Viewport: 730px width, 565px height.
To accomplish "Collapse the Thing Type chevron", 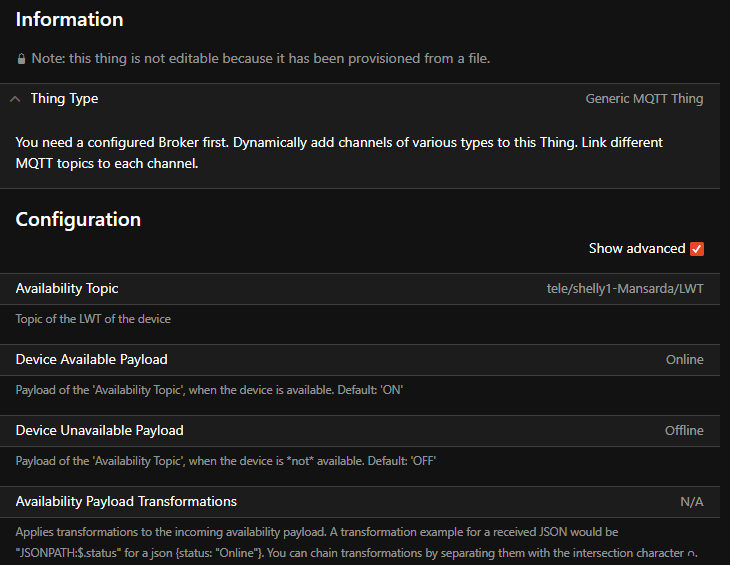I will pyautogui.click(x=15, y=99).
